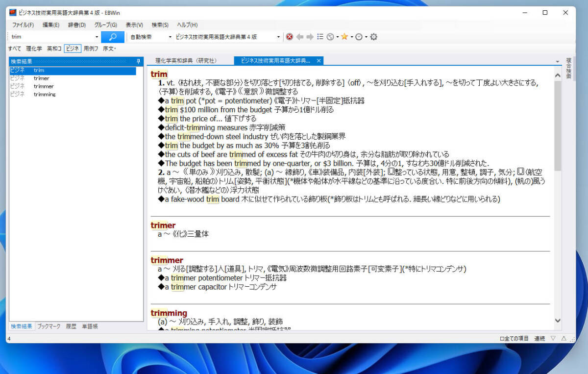The height and width of the screenshot is (374, 588).
Task: Open the dictionary selection dropdown
Action: tap(279, 37)
